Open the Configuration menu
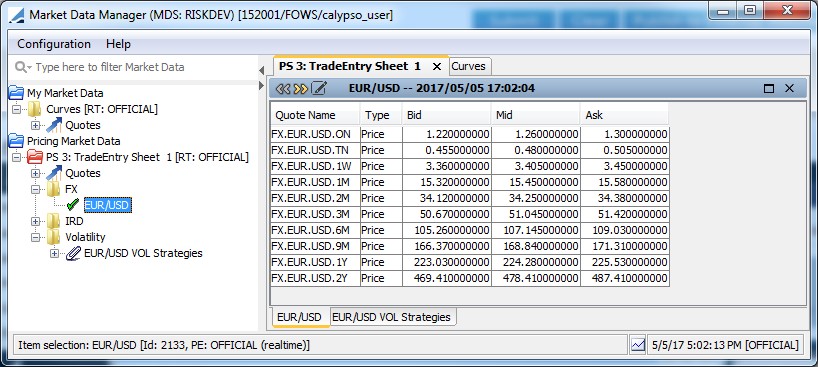 click(x=54, y=44)
